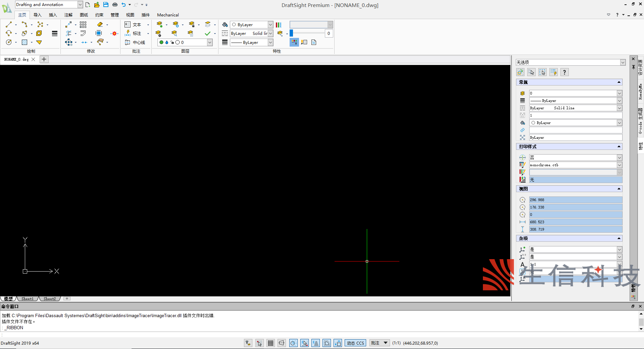Viewport: 644px width, 349px height.
Task: Click the green checkmark layer icon
Action: (x=208, y=33)
